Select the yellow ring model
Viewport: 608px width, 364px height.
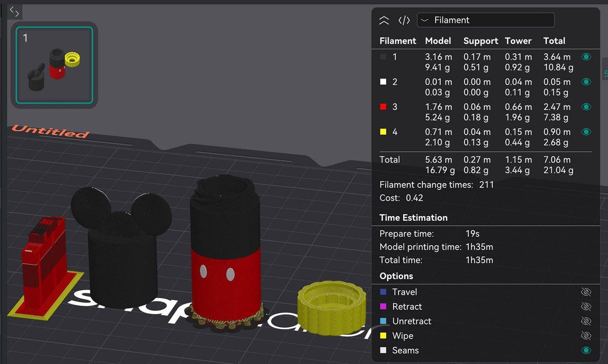coord(332,309)
